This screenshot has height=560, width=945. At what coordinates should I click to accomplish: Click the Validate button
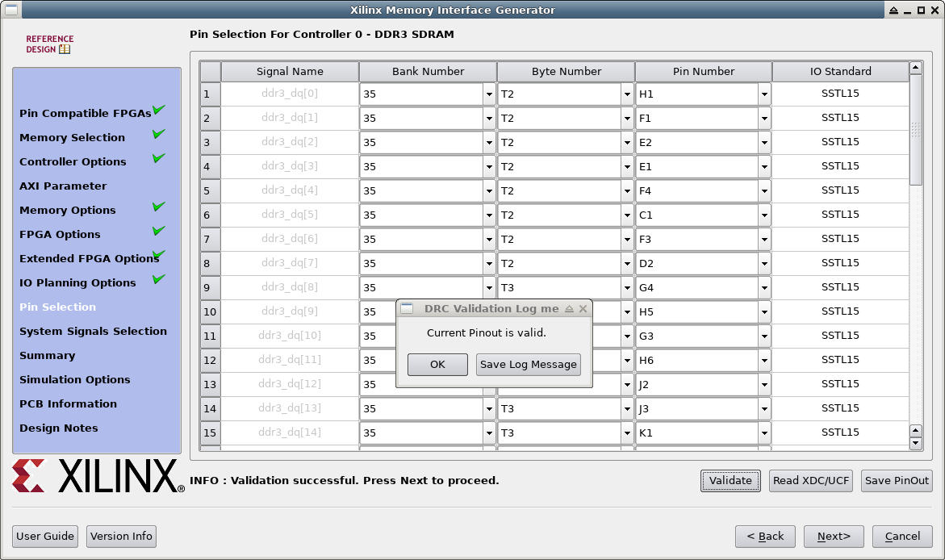[x=730, y=481]
